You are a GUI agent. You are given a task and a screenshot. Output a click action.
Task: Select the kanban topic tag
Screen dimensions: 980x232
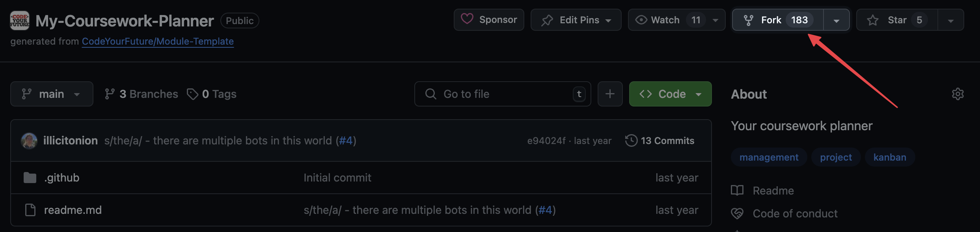click(x=889, y=157)
